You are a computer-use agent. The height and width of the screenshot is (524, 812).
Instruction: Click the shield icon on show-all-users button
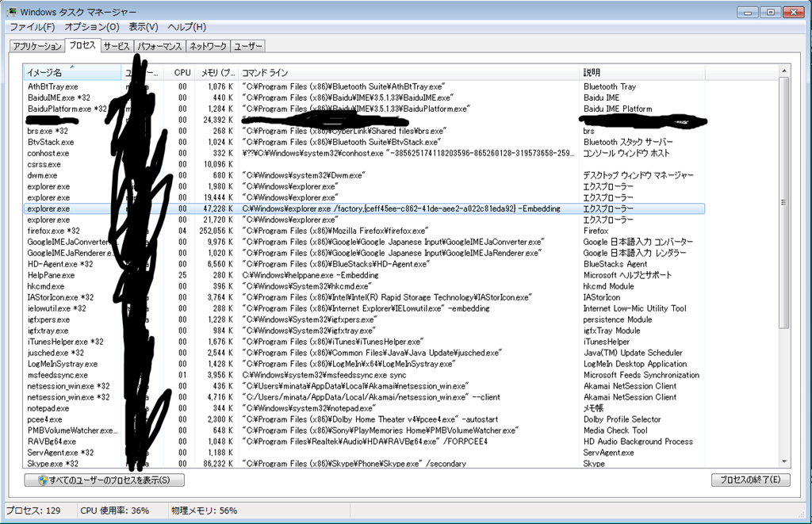43,480
